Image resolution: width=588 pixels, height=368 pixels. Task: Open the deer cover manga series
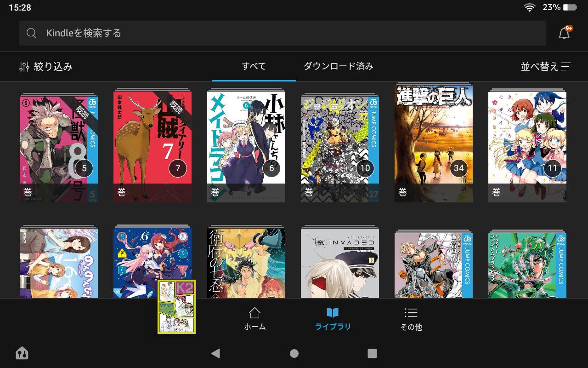pyautogui.click(x=153, y=146)
